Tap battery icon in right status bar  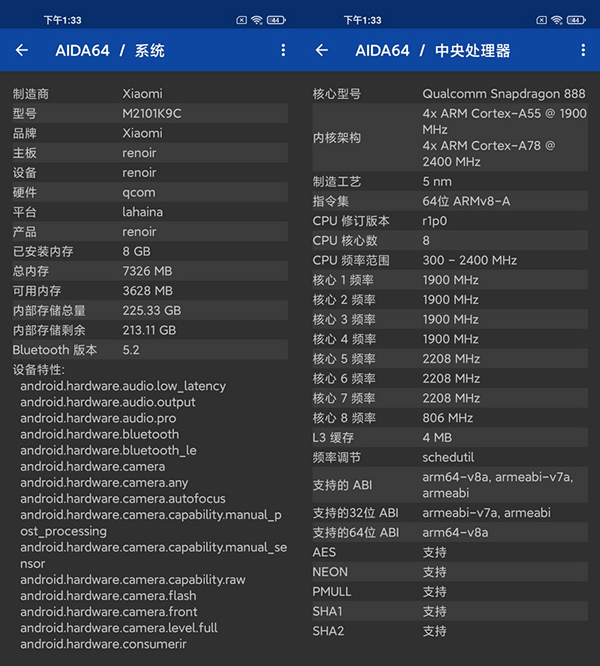point(576,20)
